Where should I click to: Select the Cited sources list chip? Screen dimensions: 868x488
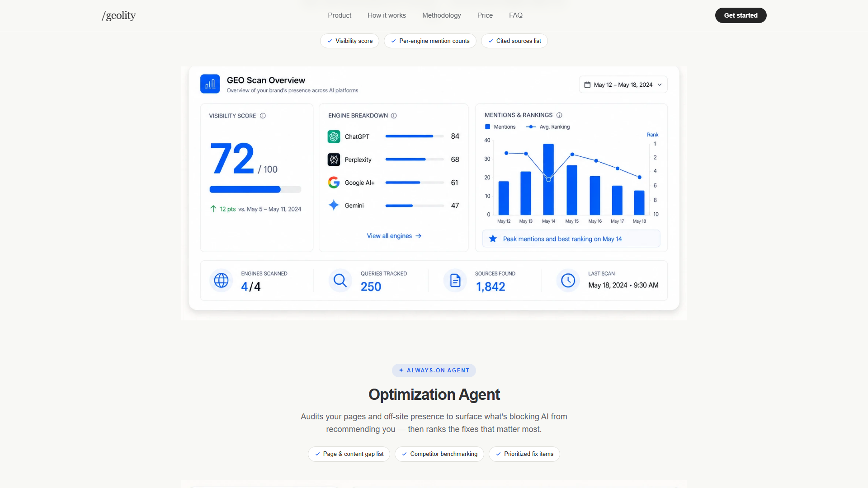point(514,41)
